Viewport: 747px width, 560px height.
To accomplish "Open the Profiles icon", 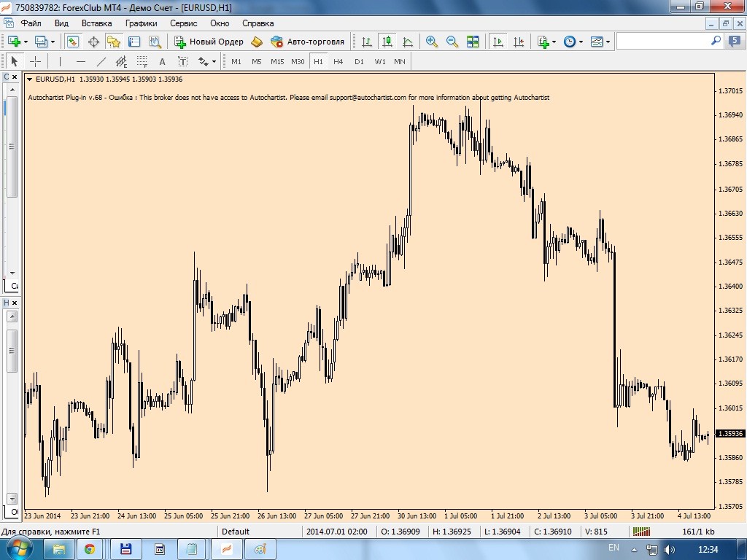I will click(42, 42).
